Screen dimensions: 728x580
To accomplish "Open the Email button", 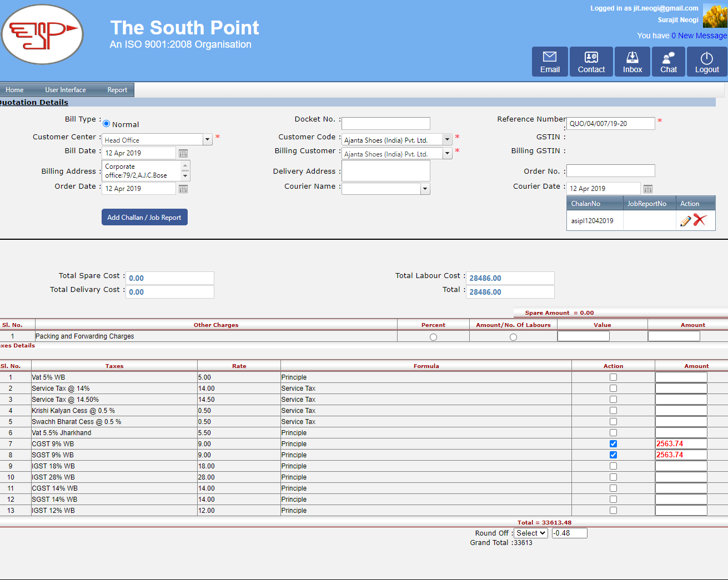I will pyautogui.click(x=550, y=62).
